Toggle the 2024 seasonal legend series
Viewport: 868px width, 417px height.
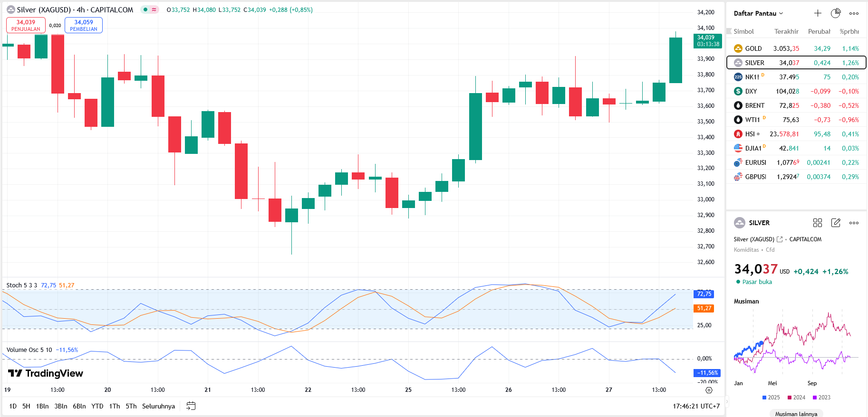point(797,398)
